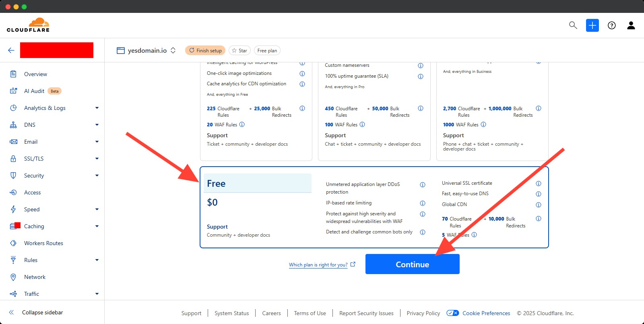Image resolution: width=644 pixels, height=324 pixels.
Task: Open Overview in the sidebar
Action: 35,74
